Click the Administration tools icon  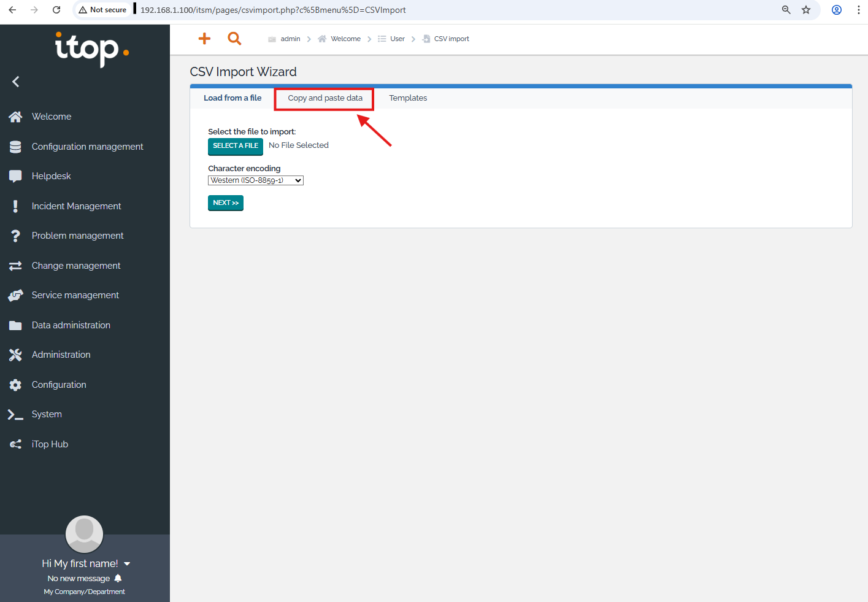(x=15, y=355)
